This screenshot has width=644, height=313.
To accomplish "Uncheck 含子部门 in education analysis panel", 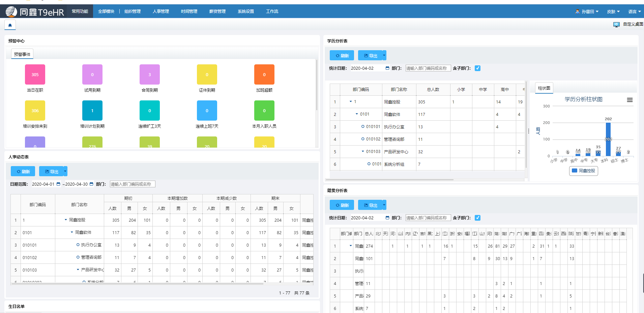I will pyautogui.click(x=477, y=68).
